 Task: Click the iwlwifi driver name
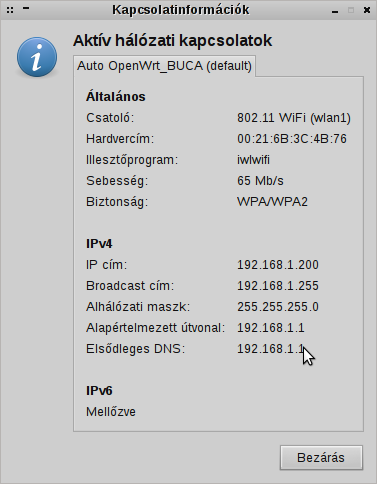click(253, 160)
